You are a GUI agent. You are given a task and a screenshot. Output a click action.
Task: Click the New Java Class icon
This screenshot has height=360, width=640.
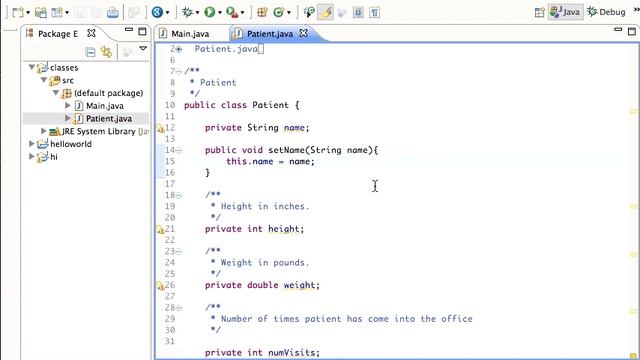point(279,12)
